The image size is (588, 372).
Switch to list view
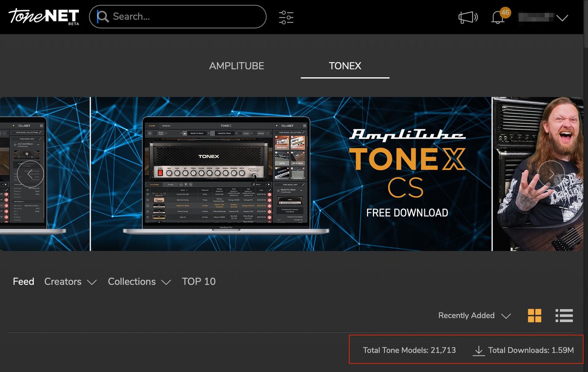[x=564, y=316]
